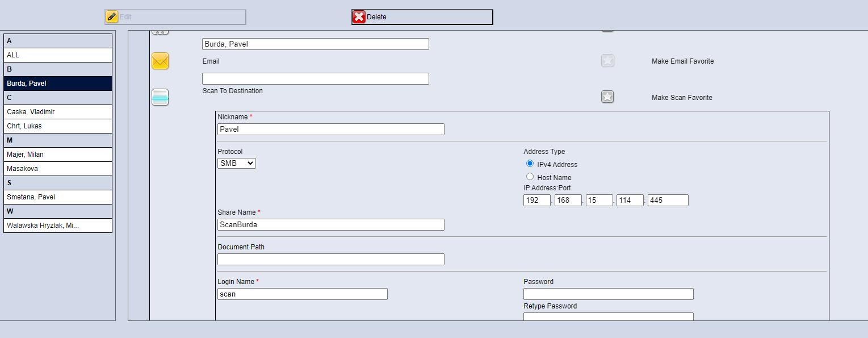
Task: Click the Share Name input field
Action: (x=330, y=225)
